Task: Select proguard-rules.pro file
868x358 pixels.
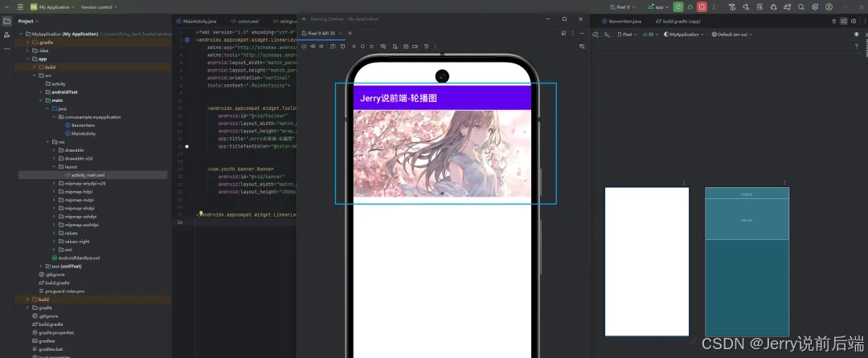Action: click(x=61, y=291)
